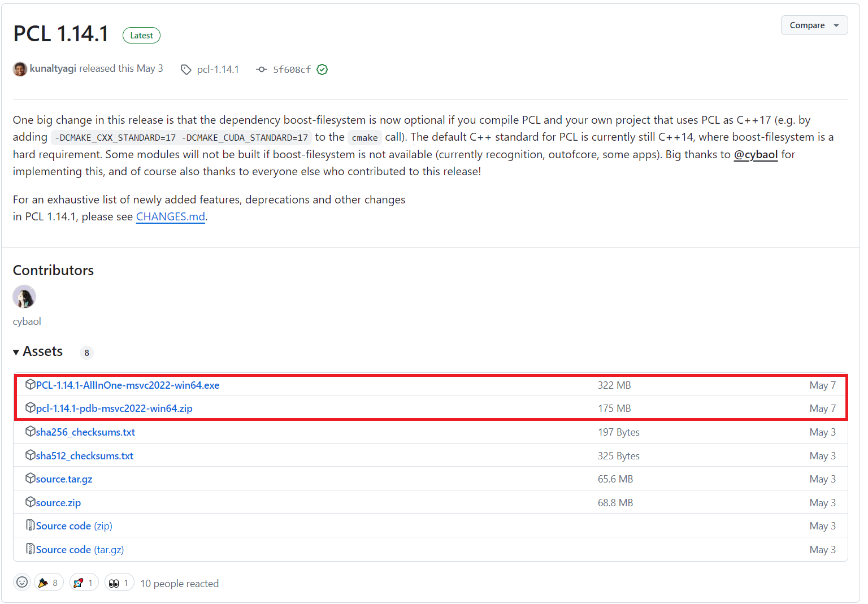Viewport: 868px width, 604px height.
Task: Click the commit icon beside 5f608cf
Action: click(x=261, y=69)
